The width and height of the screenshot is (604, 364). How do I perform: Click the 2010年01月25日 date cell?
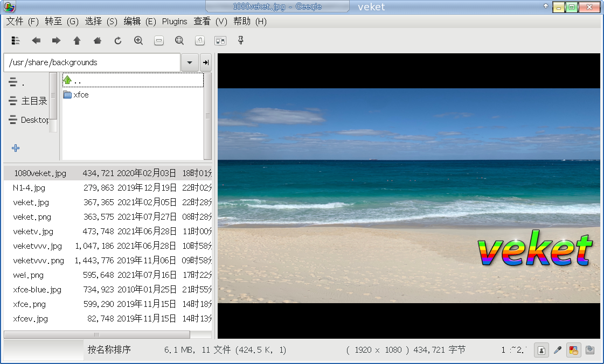pyautogui.click(x=147, y=290)
